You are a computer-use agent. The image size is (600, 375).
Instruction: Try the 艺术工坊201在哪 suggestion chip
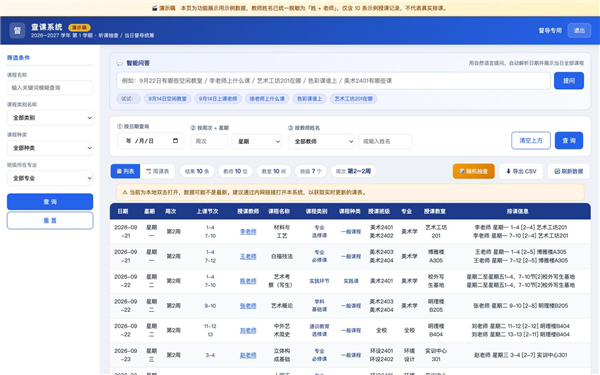(354, 99)
